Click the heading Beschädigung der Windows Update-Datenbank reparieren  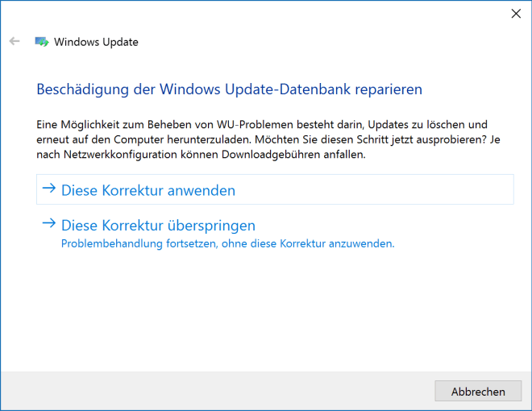click(230, 89)
